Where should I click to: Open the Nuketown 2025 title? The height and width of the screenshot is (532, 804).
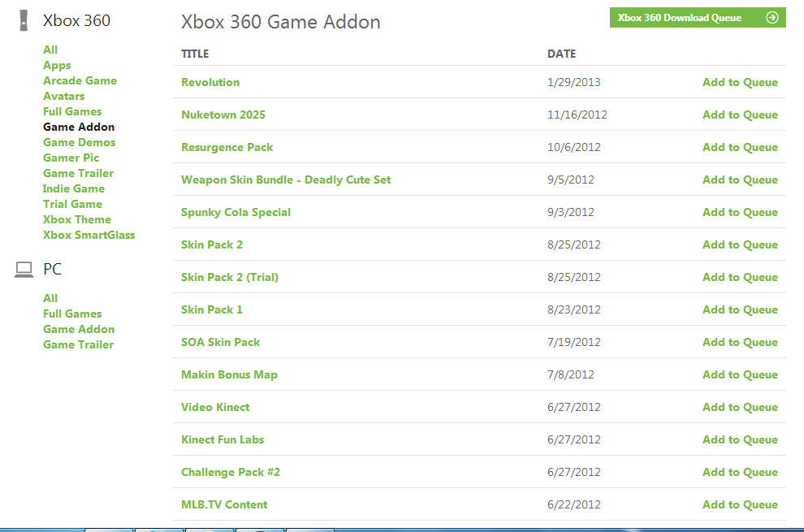click(223, 115)
